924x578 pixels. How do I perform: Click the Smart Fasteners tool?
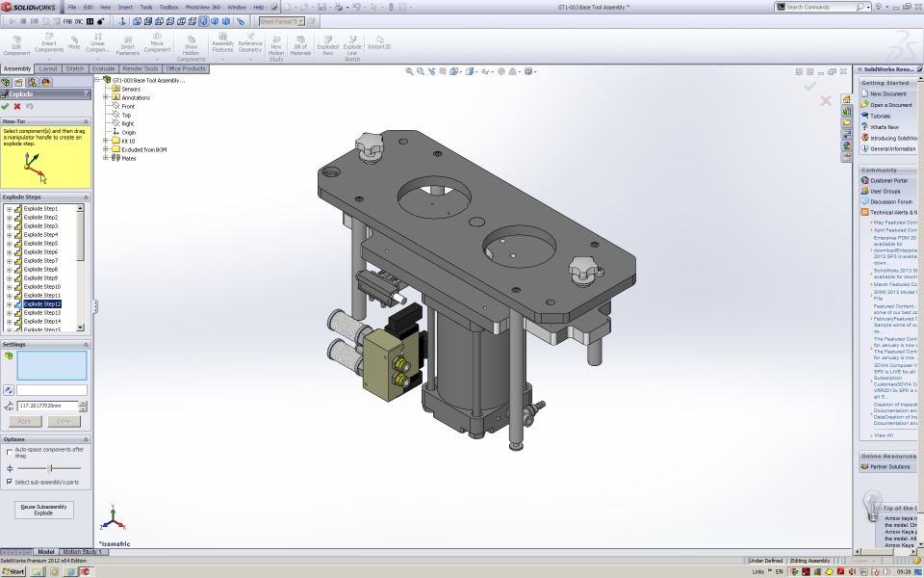[127, 45]
